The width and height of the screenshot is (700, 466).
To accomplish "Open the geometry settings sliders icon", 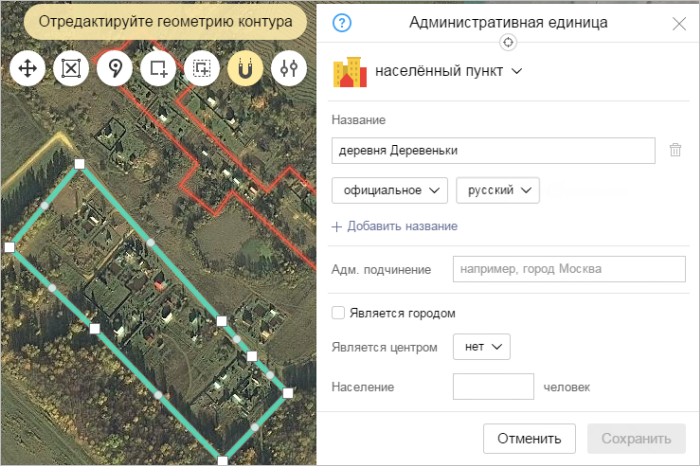I will (290, 68).
